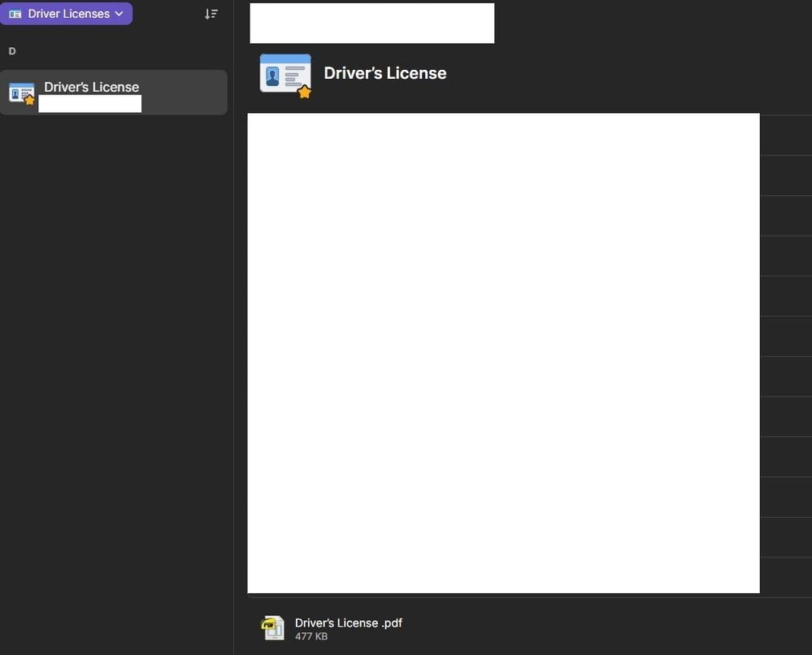Screen dimensions: 812x655
Task: Click the ID card icon in Driver Licenses button
Action: click(15, 14)
